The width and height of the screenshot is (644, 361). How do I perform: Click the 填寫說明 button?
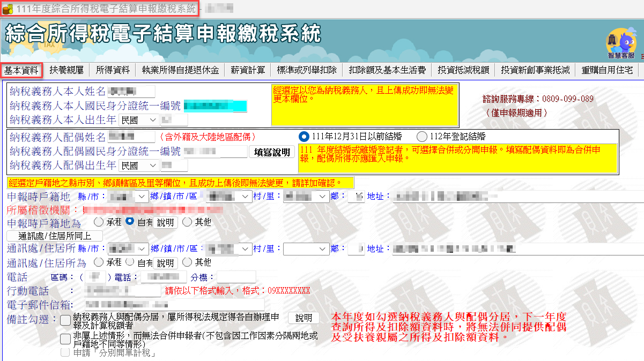pyautogui.click(x=272, y=152)
